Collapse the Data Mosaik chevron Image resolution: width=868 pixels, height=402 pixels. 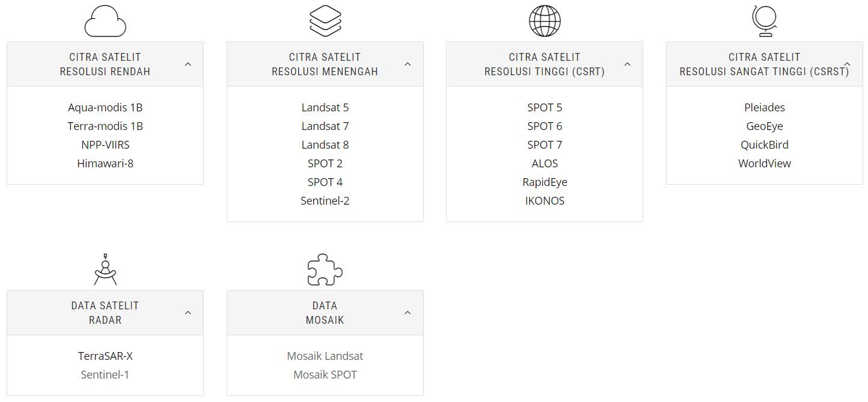tap(408, 313)
